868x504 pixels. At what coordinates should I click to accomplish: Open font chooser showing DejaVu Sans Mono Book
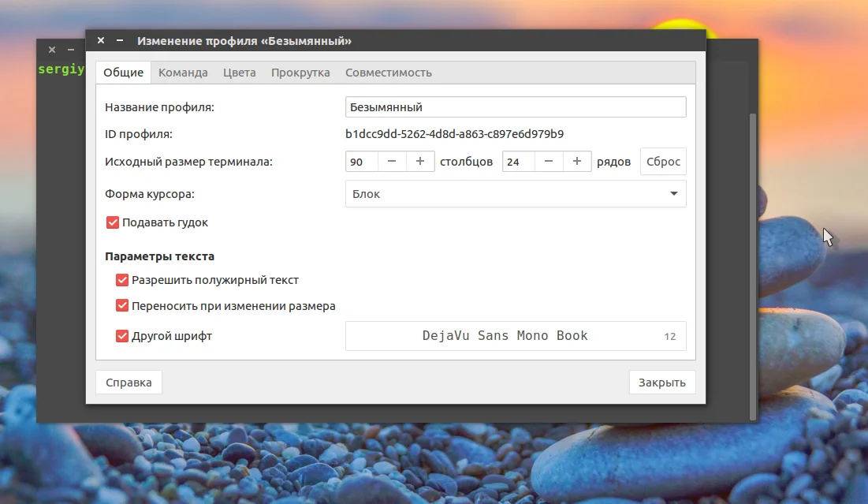point(516,336)
